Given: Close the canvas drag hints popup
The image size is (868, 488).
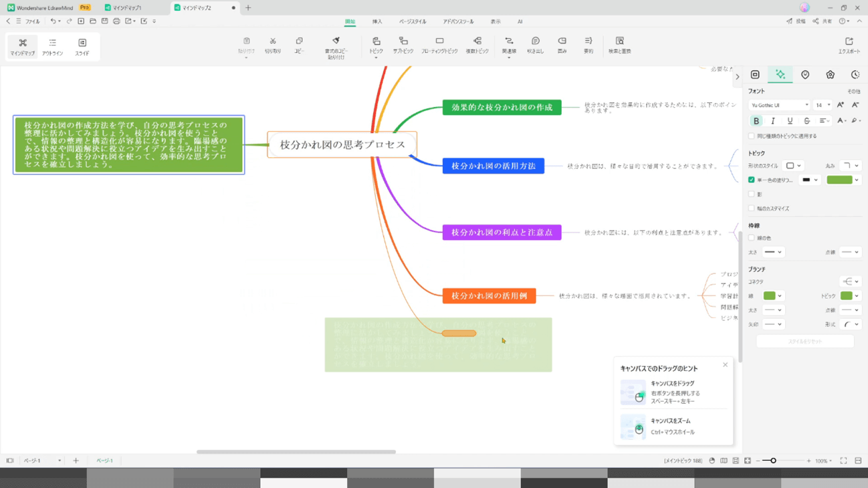Looking at the screenshot, I should pyautogui.click(x=725, y=365).
